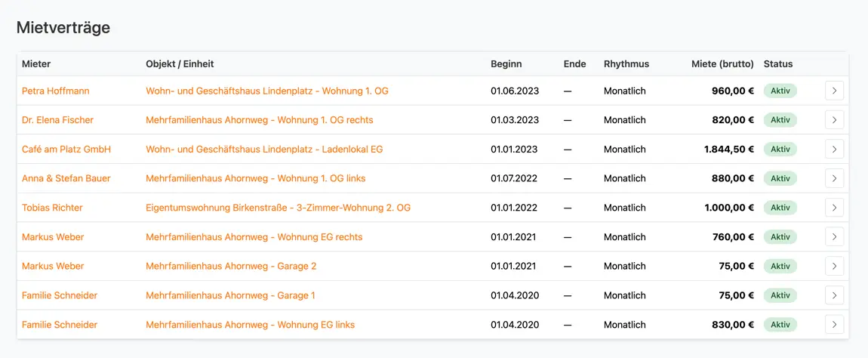The height and width of the screenshot is (358, 868).
Task: Open the Ahornweg - Garage 2 unit link
Action: click(231, 266)
